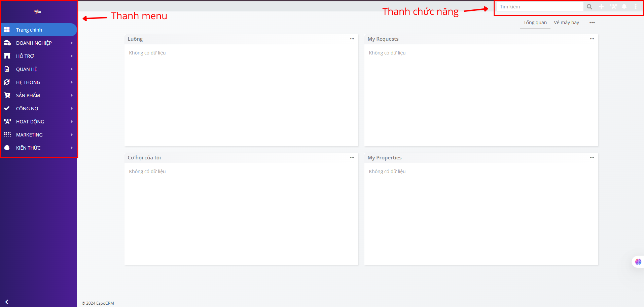Expand the SẢN PHẨM menu
Image resolution: width=644 pixels, height=307 pixels.
click(x=28, y=95)
